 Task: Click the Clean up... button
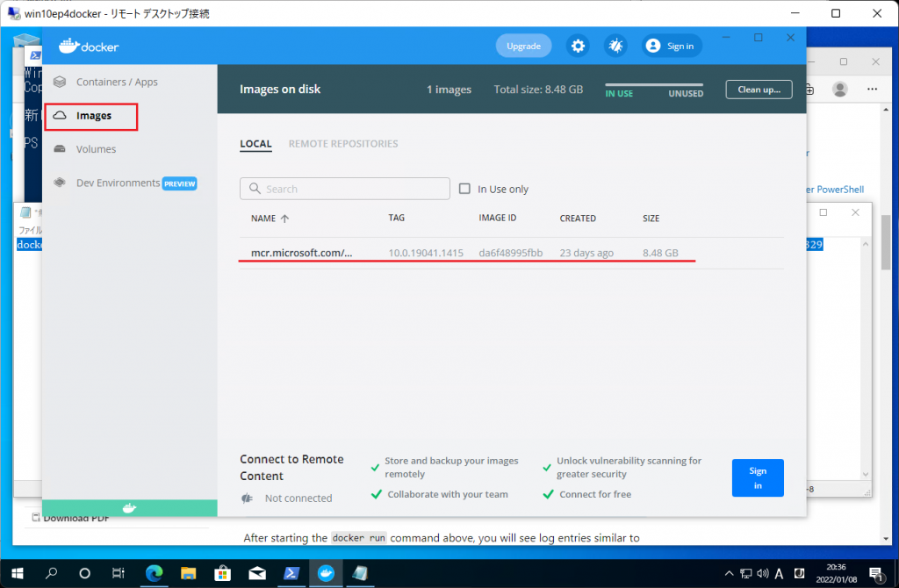pos(759,90)
